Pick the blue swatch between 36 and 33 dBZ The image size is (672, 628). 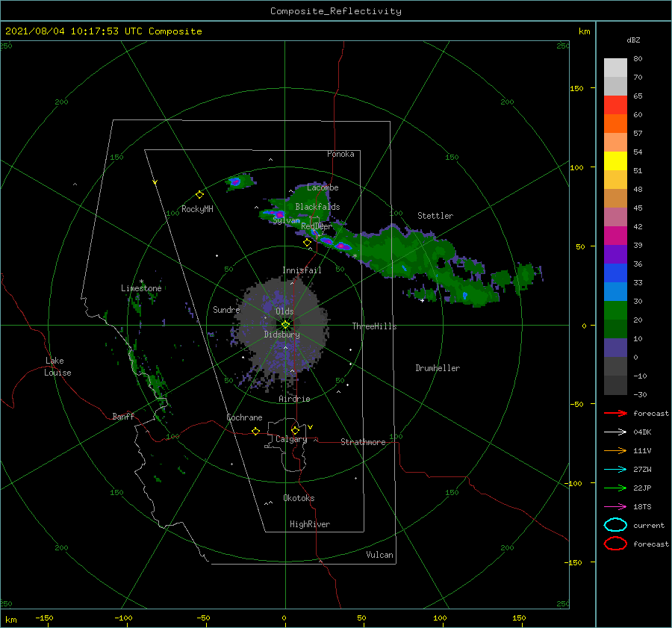point(615,273)
